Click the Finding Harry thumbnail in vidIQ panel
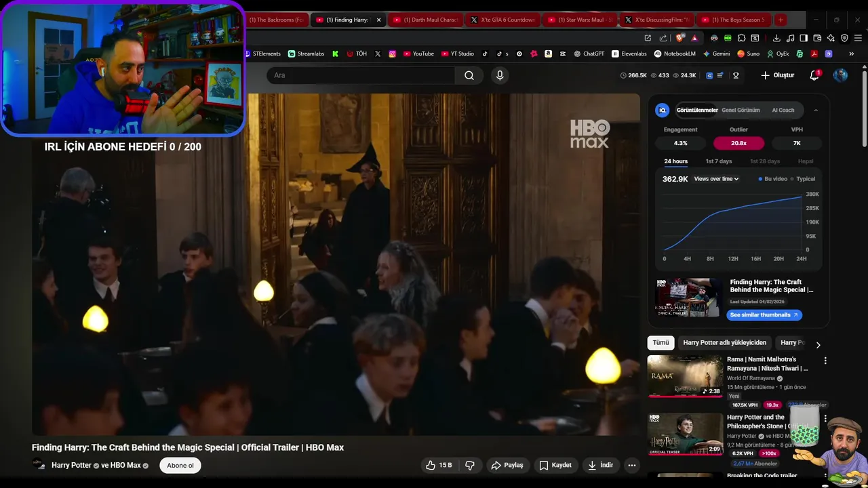The width and height of the screenshot is (868, 488). (687, 297)
